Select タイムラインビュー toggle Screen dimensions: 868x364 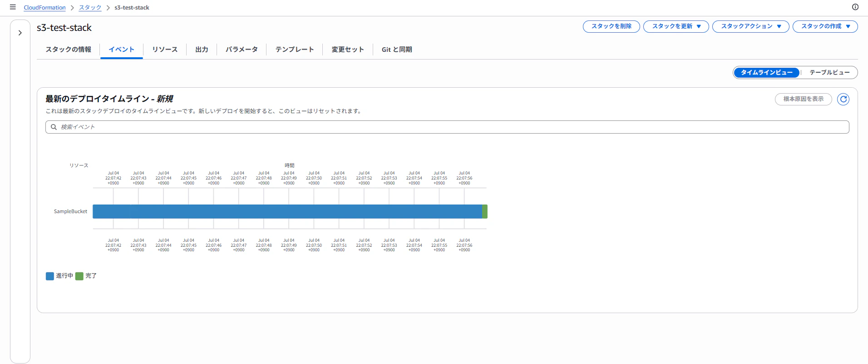[767, 73]
